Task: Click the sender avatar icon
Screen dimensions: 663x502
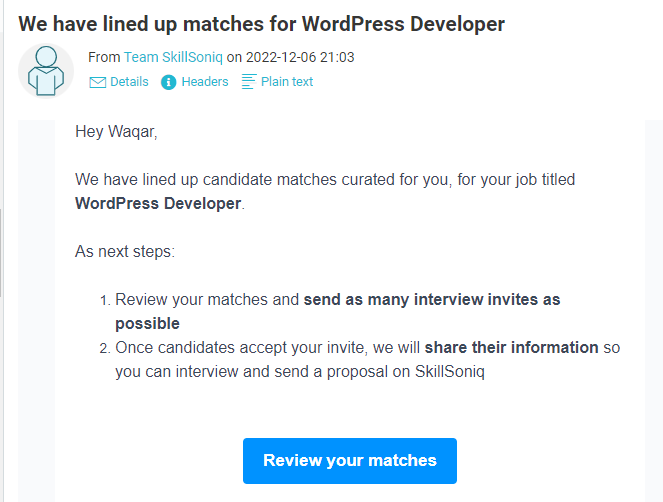Action: point(46,70)
